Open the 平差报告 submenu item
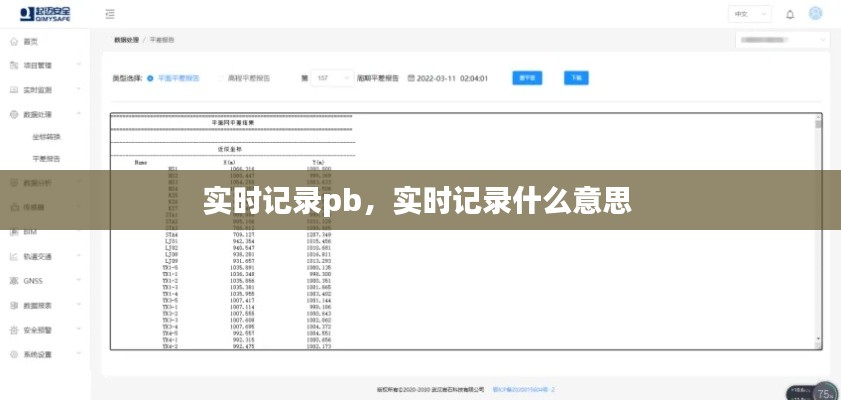 click(x=46, y=158)
